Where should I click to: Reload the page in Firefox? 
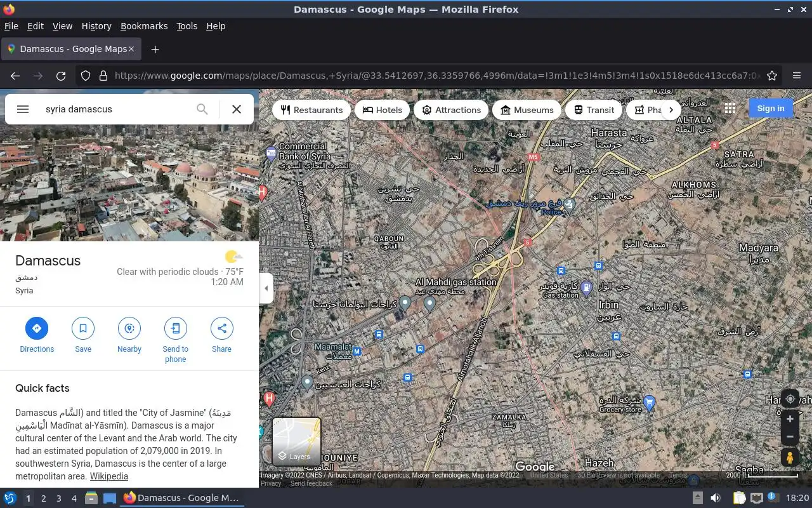[61, 76]
